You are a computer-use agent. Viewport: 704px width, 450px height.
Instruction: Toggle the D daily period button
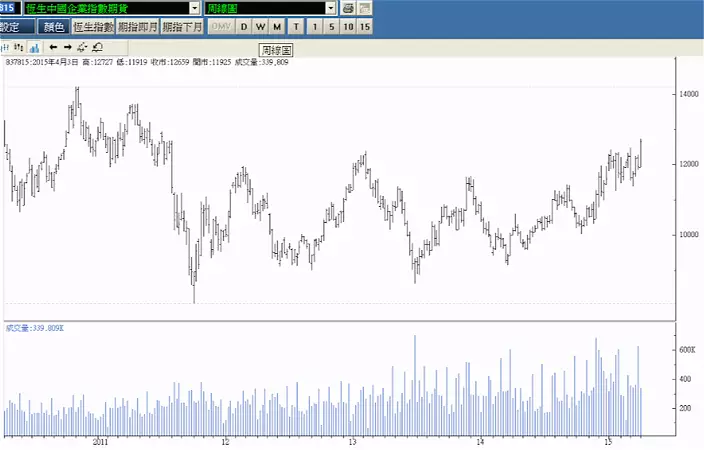244,27
